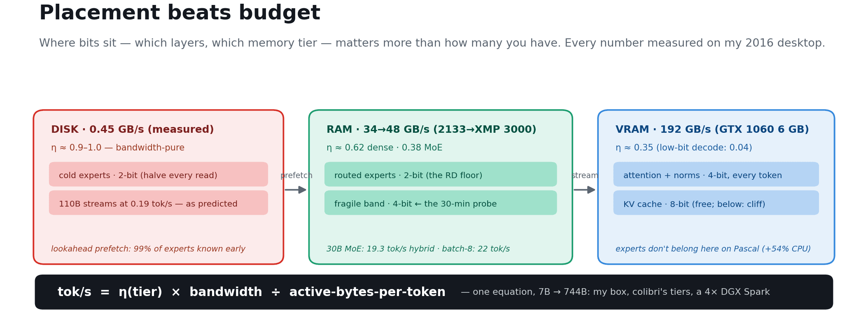This screenshot has height=322, width=868.
Task: Click the 'prefetch' arrow label
Action: point(296,176)
